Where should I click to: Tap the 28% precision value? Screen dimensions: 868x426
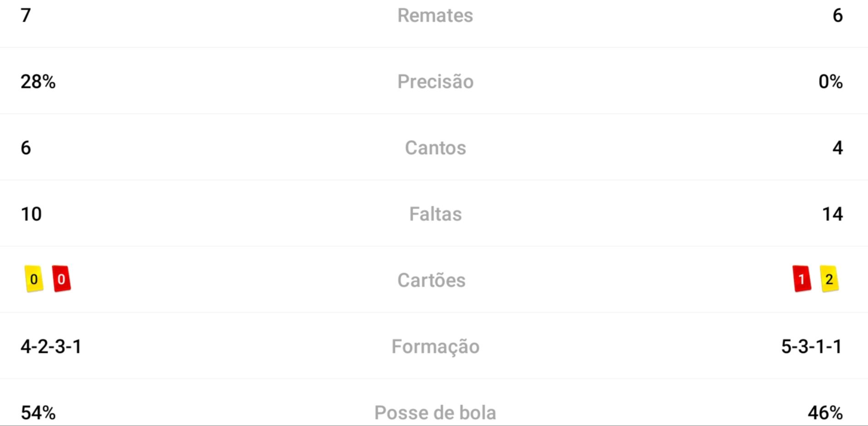pyautogui.click(x=38, y=82)
